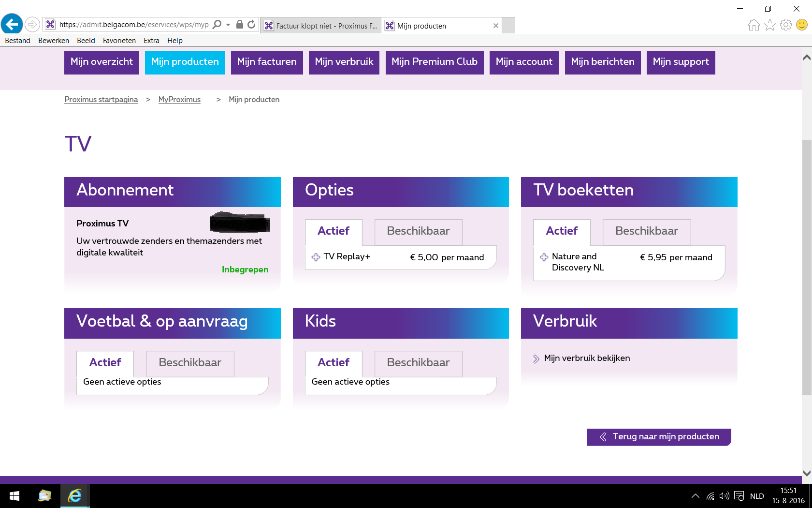
Task: Click the vertical scrollbar thumb
Action: pyautogui.click(x=807, y=268)
